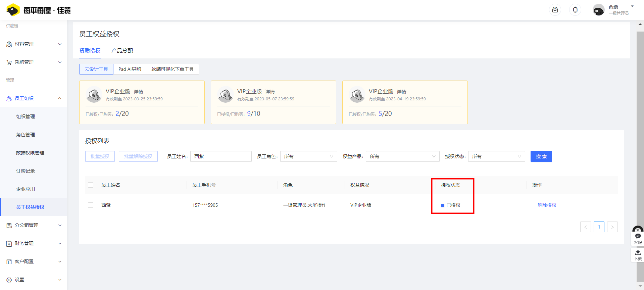Click the 员工姓名 search input field
The width and height of the screenshot is (644, 290).
(x=221, y=156)
